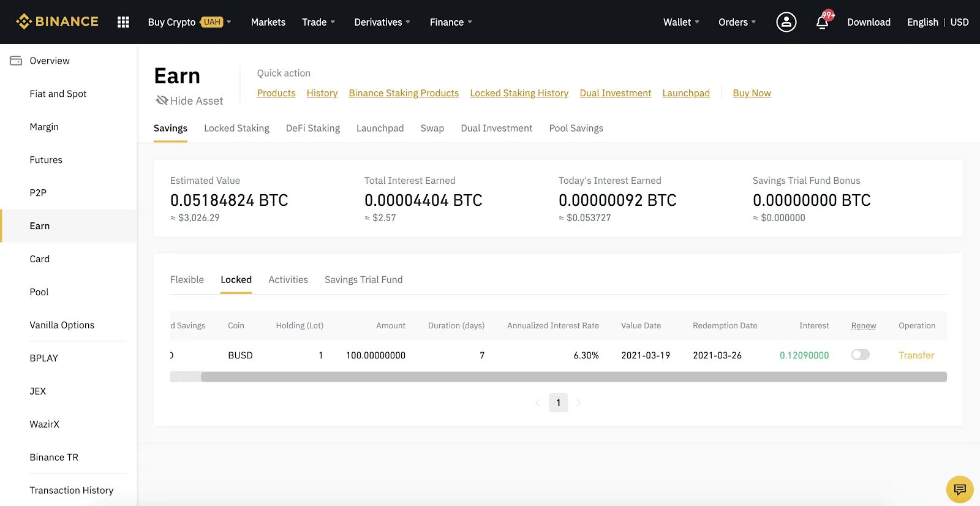Image resolution: width=980 pixels, height=506 pixels.
Task: Click the 2021-03-26 redemption date
Action: coord(717,355)
